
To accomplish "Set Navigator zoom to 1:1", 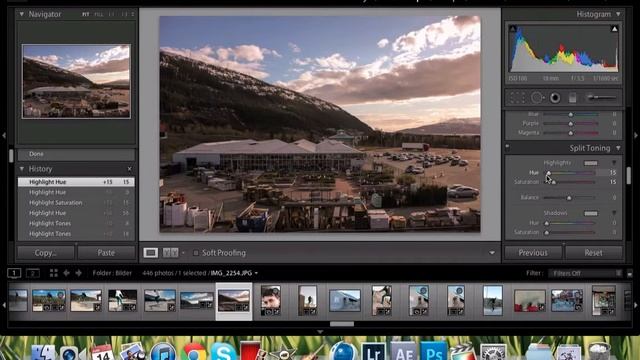I will [x=111, y=14].
